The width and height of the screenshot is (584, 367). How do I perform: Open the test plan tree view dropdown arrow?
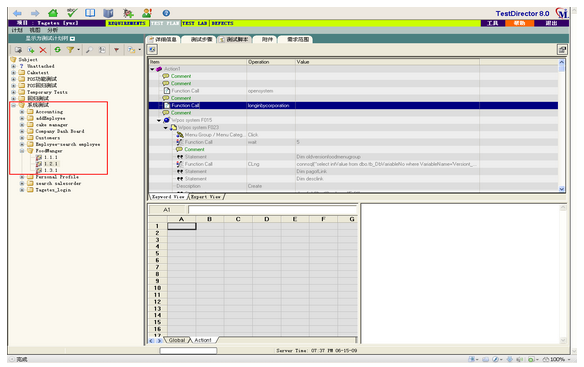[x=72, y=38]
